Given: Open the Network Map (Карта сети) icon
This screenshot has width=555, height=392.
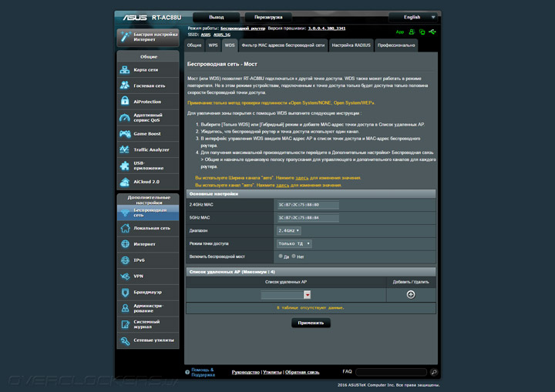Looking at the screenshot, I should click(x=125, y=69).
